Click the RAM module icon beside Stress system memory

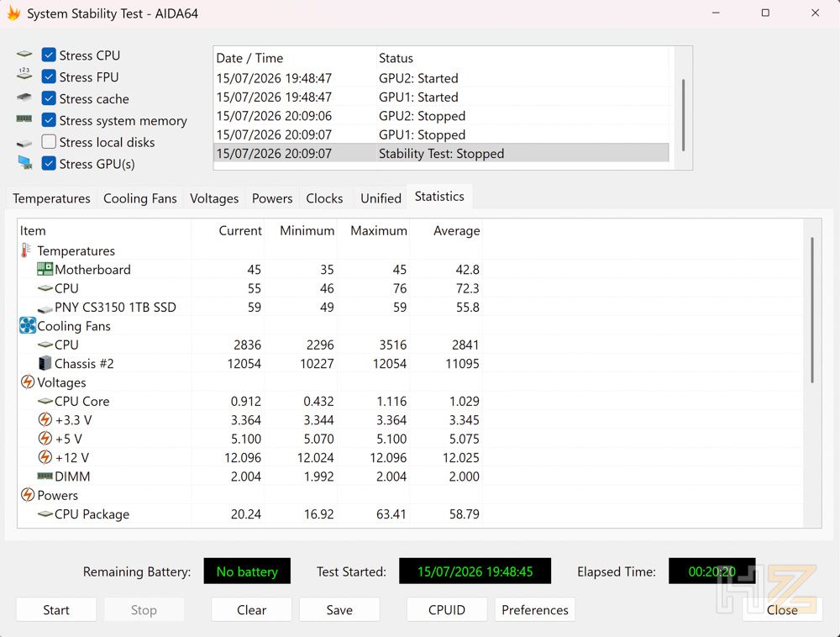[x=24, y=118]
